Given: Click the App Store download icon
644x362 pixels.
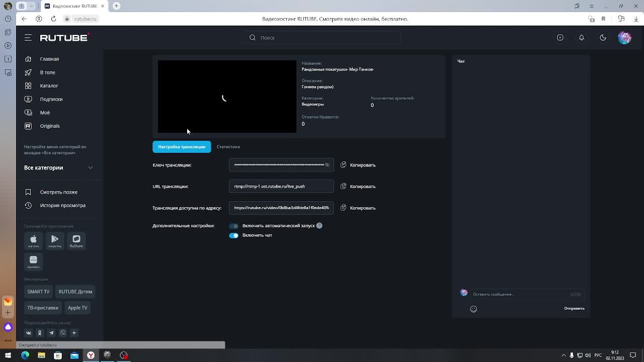Looking at the screenshot, I should click(x=33, y=240).
